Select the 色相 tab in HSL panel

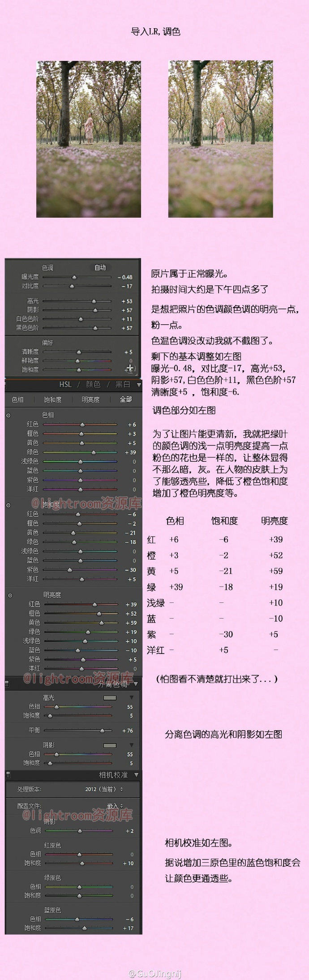[x=17, y=400]
